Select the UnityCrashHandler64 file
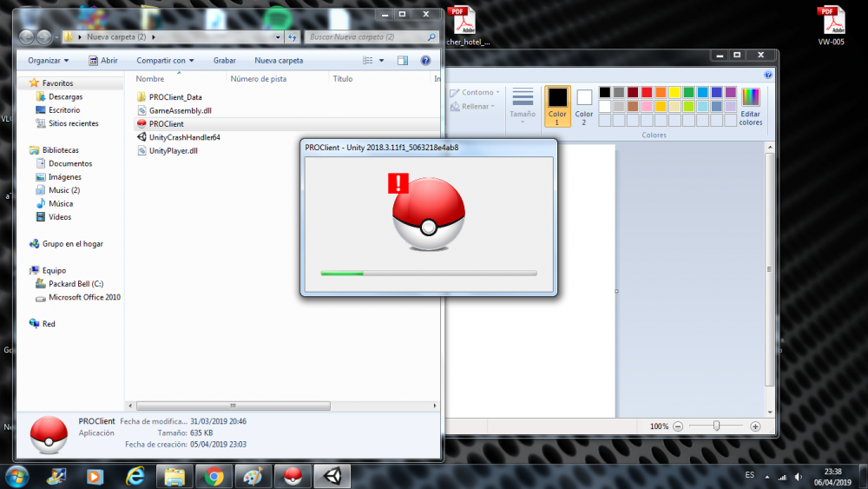868x489 pixels. [x=184, y=137]
